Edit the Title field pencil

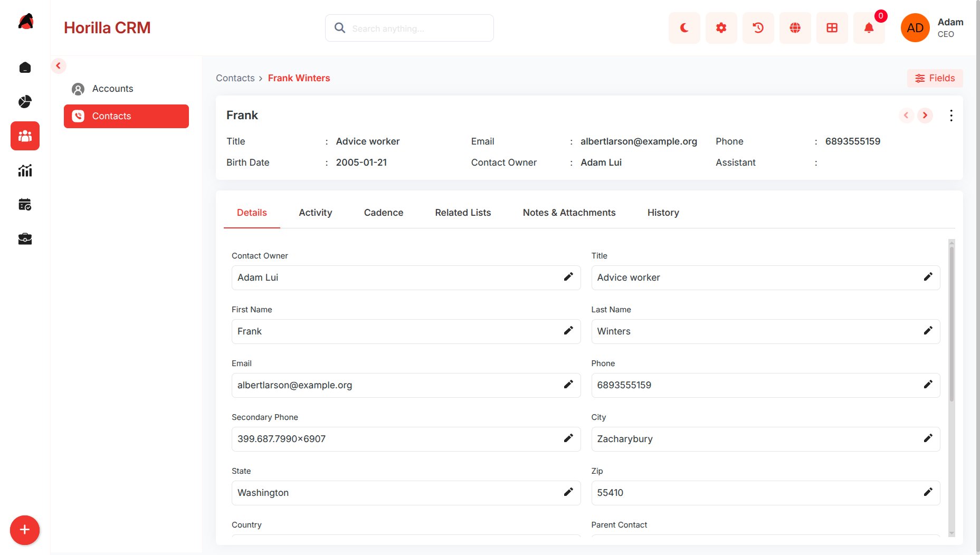pyautogui.click(x=928, y=277)
